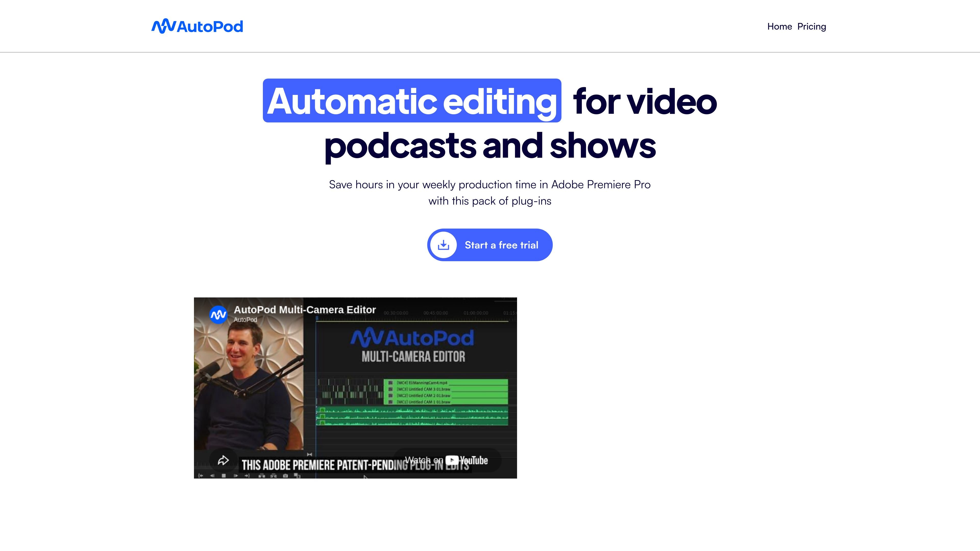Image resolution: width=980 pixels, height=551 pixels.
Task: Play the AutoPod Multi-Camera Editor video
Action: (355, 388)
